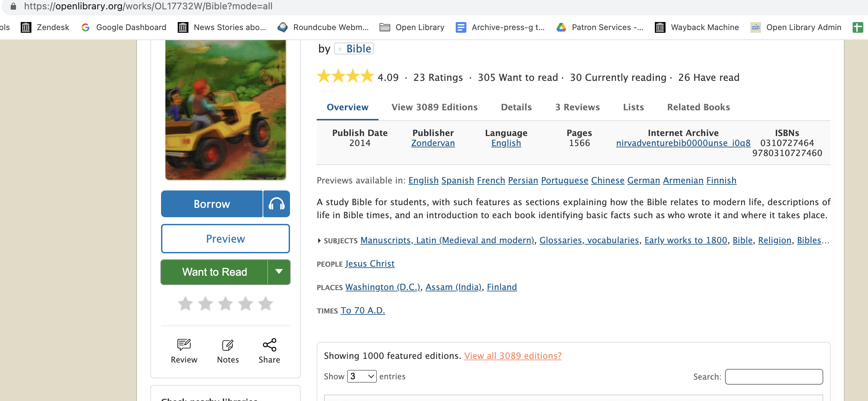868x401 pixels.
Task: Click the English language link under Language
Action: point(506,143)
